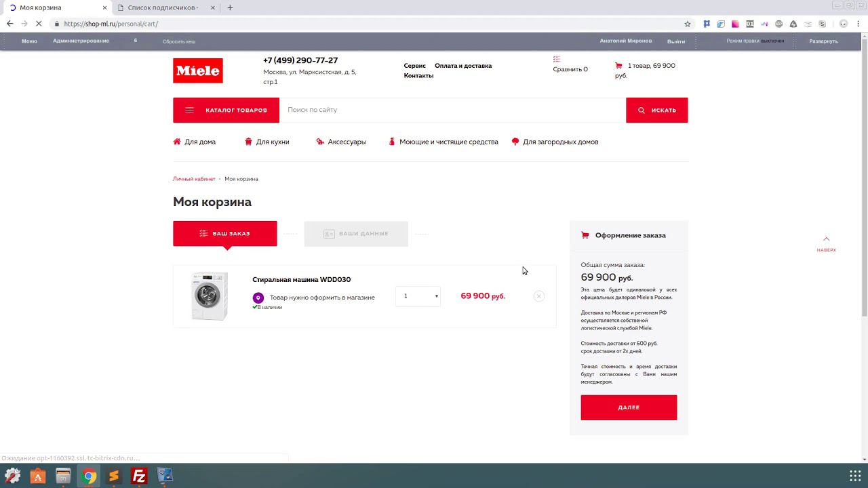Click the Наверх arrow icon

tap(826, 239)
